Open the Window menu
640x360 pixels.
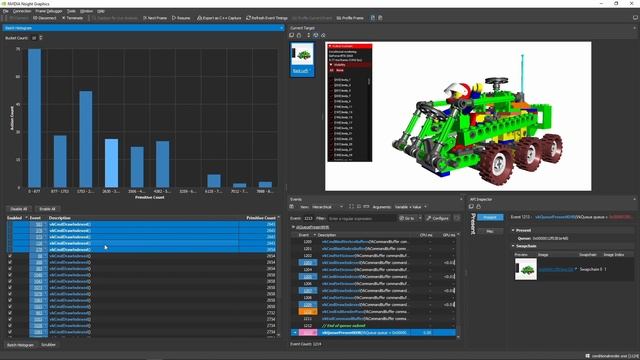tap(86, 11)
